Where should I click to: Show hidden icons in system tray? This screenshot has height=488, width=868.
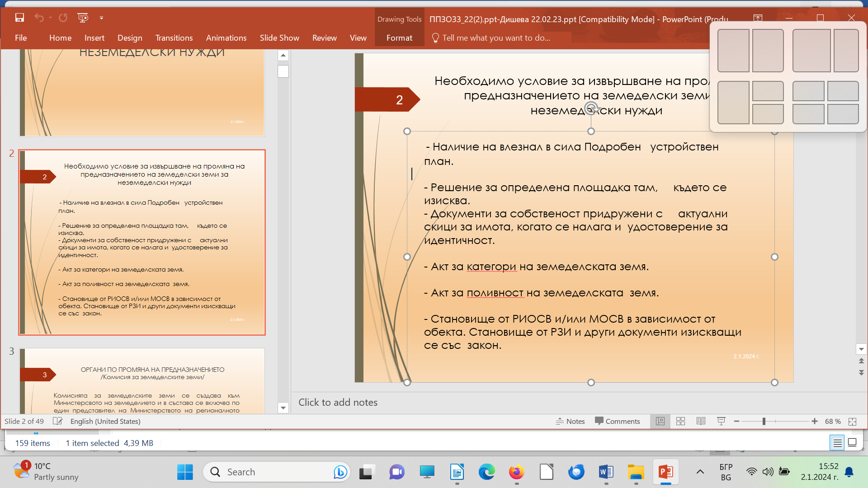point(700,472)
